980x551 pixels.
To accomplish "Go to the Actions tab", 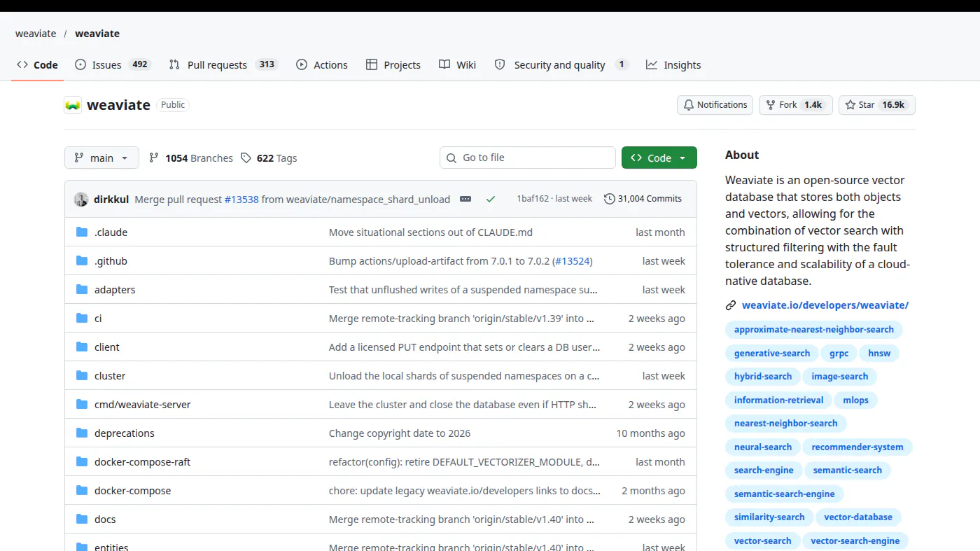I will pos(321,65).
